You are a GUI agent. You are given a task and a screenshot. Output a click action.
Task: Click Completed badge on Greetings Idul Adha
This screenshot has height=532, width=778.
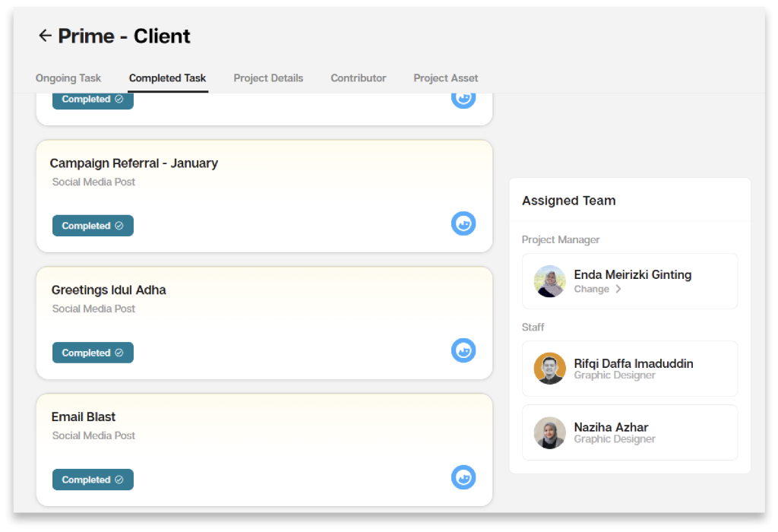pyautogui.click(x=93, y=353)
